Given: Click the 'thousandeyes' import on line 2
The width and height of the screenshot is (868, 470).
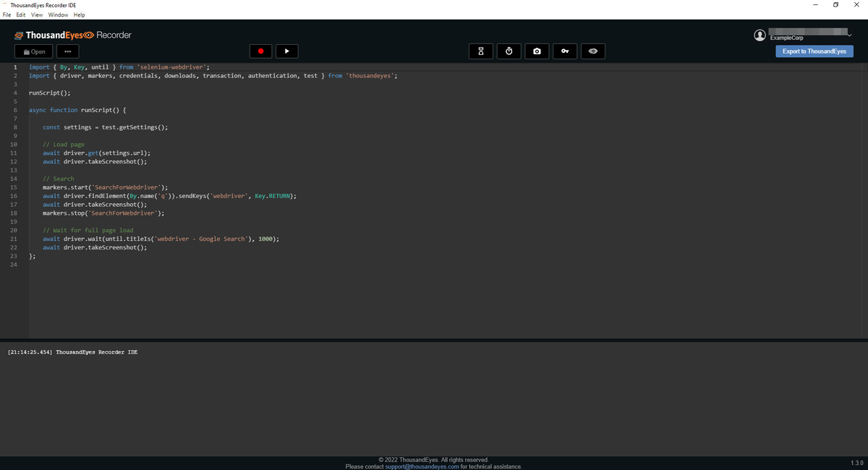Looking at the screenshot, I should (213, 76).
